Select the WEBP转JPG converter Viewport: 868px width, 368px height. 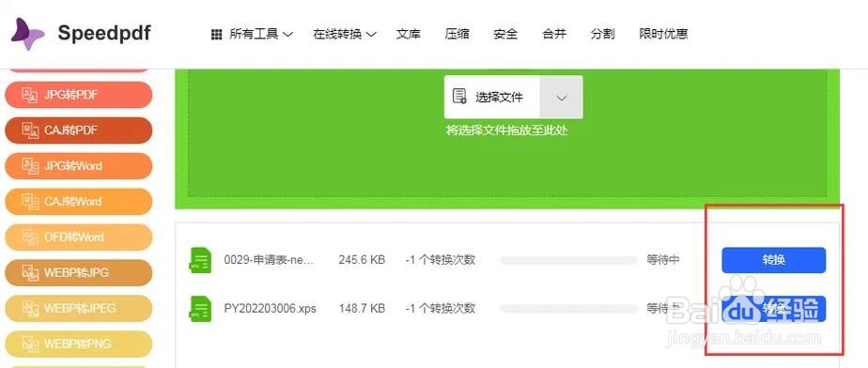point(78,273)
